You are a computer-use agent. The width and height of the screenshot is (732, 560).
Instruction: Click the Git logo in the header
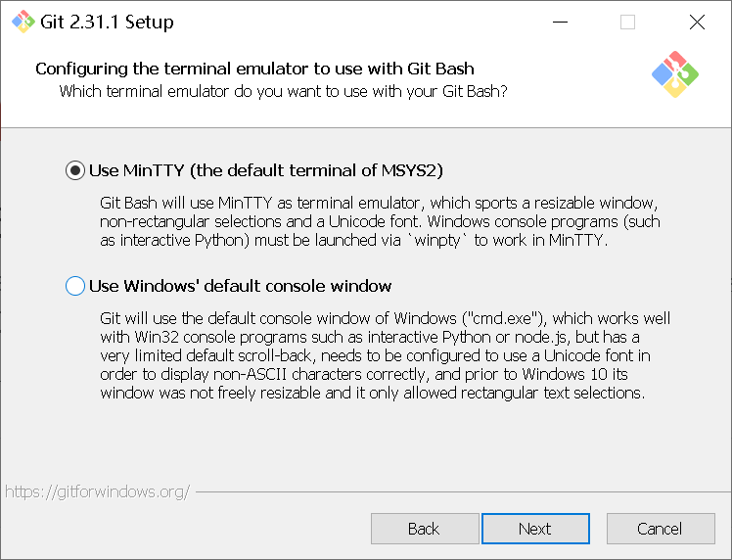[x=674, y=74]
